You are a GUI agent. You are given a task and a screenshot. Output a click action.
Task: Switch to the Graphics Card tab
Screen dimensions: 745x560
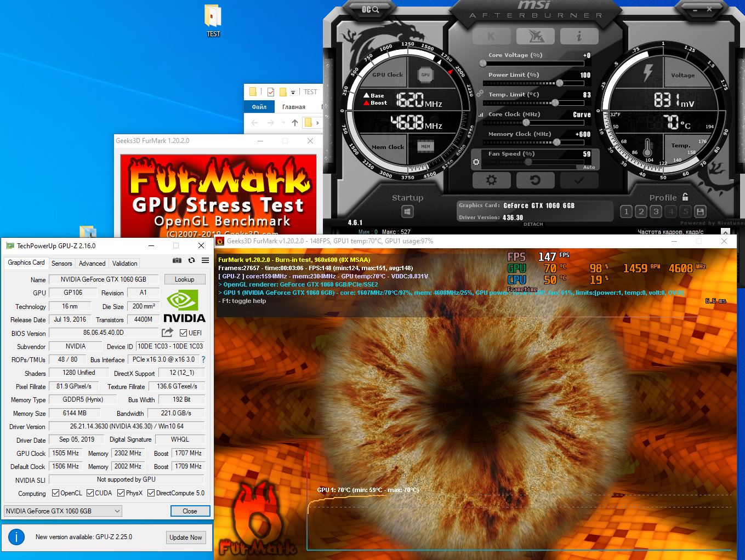point(26,263)
